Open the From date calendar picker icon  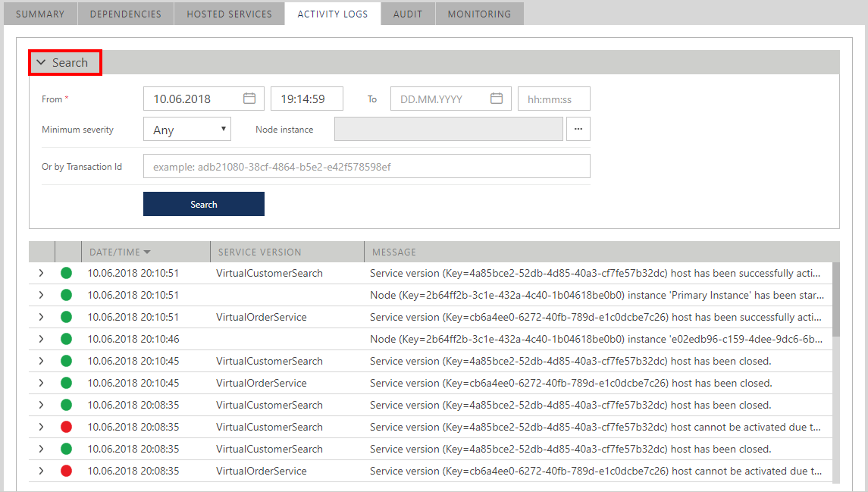pos(249,99)
